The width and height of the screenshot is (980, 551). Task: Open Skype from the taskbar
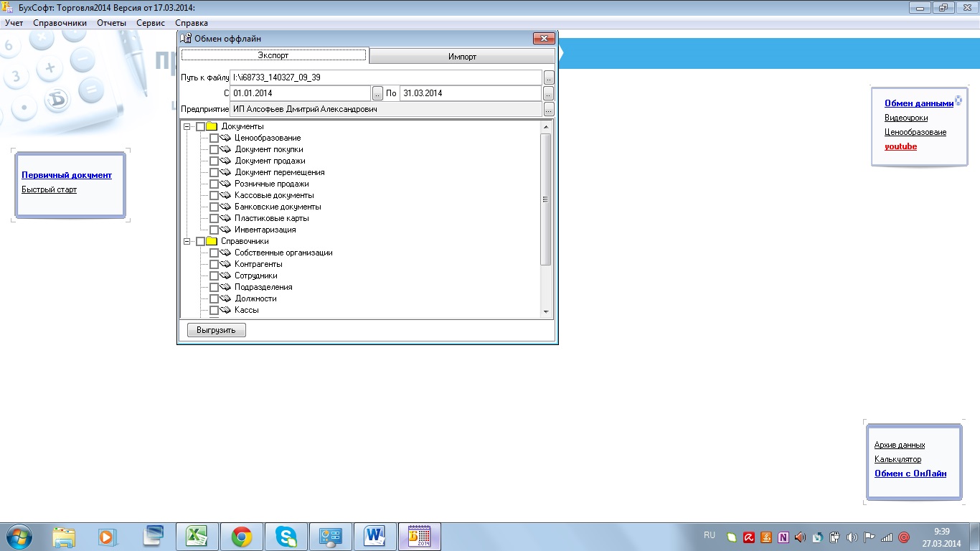[286, 537]
